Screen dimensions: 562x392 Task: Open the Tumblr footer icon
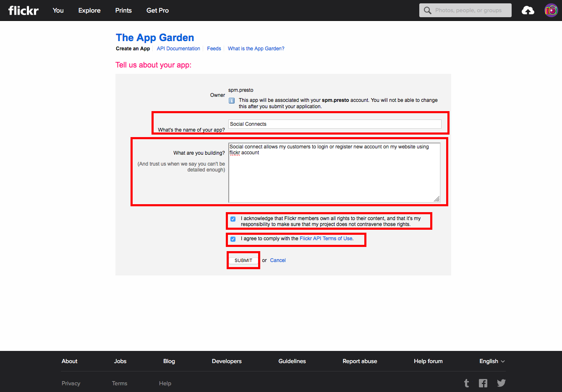(x=466, y=383)
